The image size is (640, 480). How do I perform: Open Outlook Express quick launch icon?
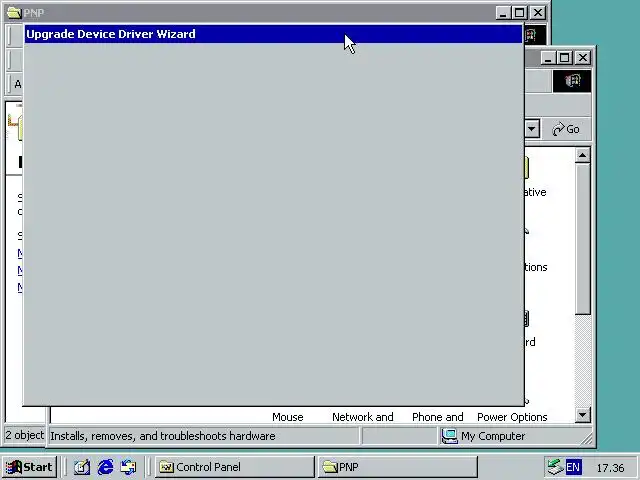129,467
